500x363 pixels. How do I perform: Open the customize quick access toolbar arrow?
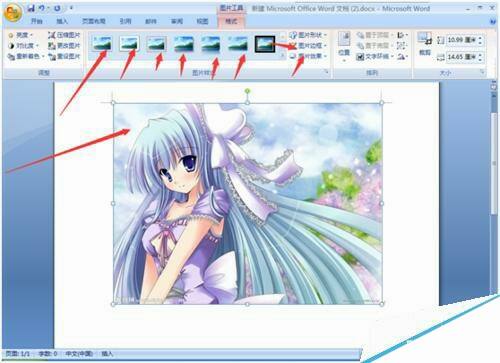click(71, 8)
